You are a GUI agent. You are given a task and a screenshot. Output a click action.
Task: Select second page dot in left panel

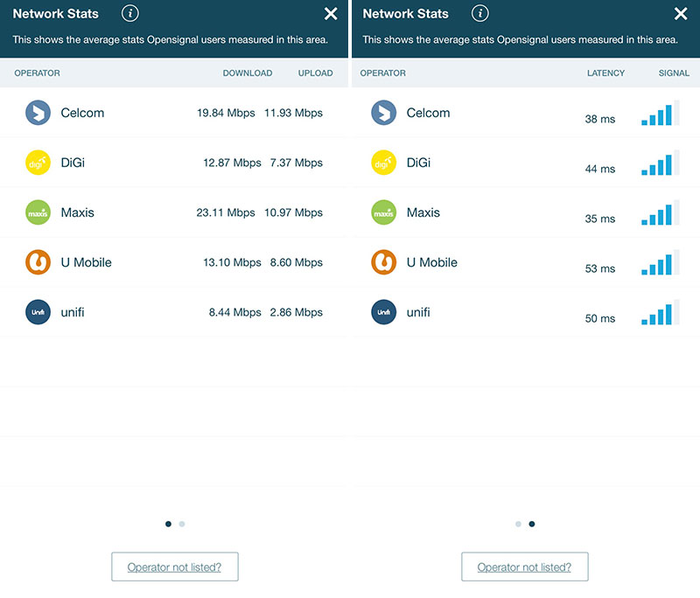pos(182,524)
